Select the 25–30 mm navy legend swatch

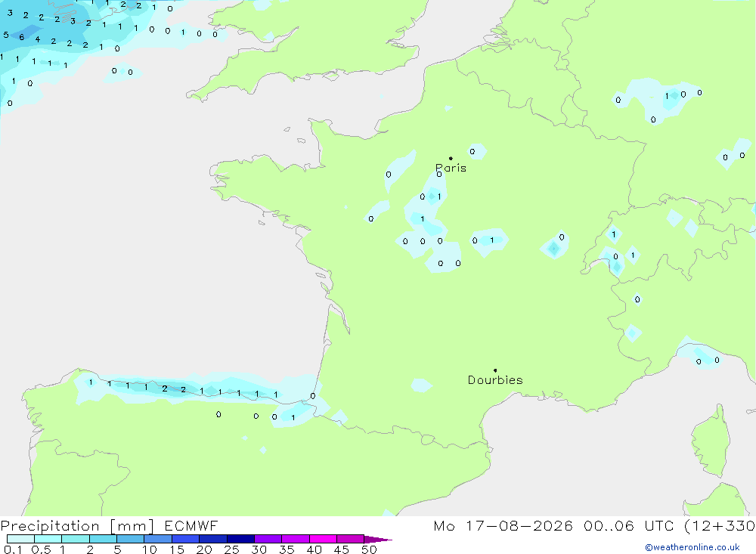(x=240, y=539)
